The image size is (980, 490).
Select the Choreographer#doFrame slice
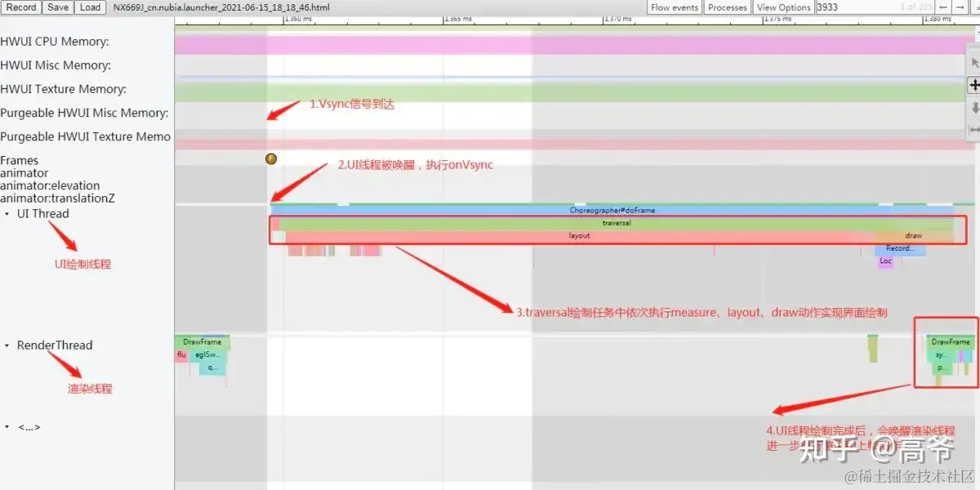612,210
